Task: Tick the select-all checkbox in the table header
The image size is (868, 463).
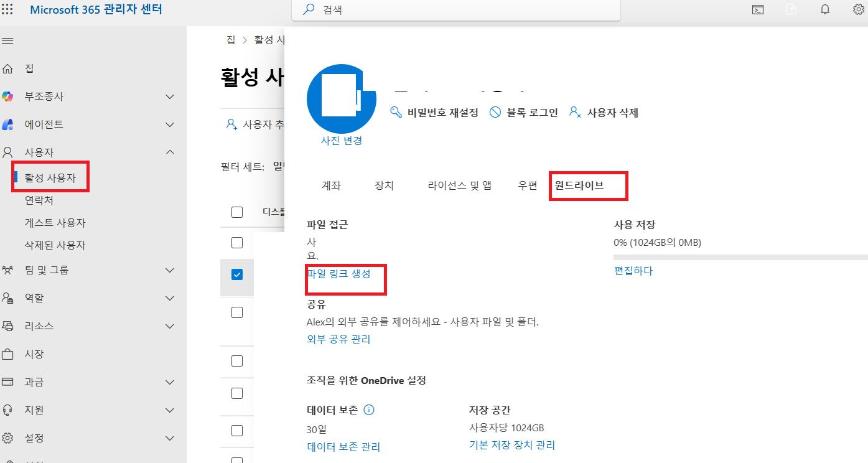Action: point(237,212)
